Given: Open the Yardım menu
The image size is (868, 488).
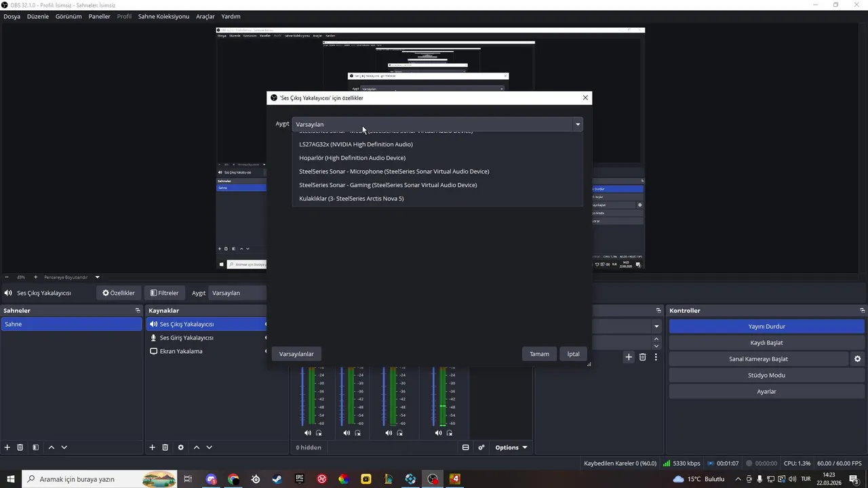Looking at the screenshot, I should click(x=231, y=16).
